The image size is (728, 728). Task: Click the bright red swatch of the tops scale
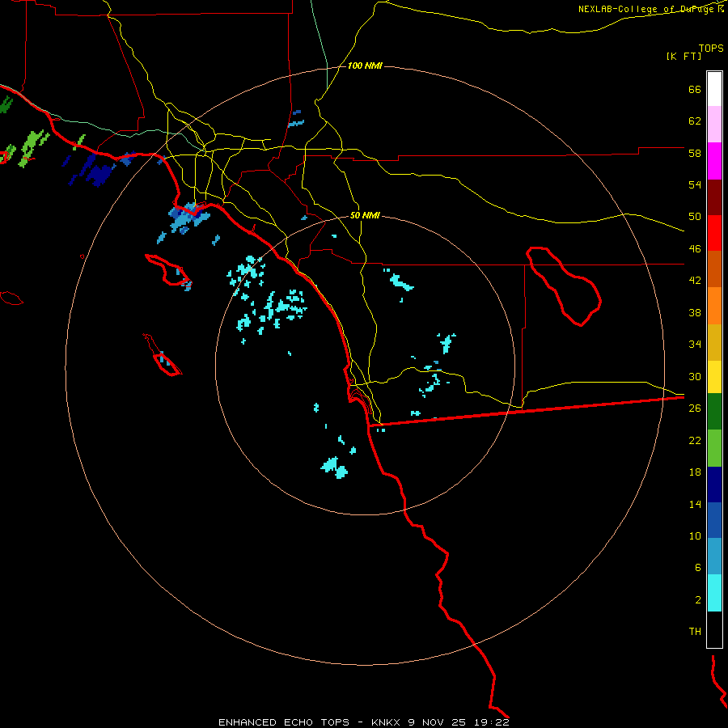pyautogui.click(x=714, y=234)
